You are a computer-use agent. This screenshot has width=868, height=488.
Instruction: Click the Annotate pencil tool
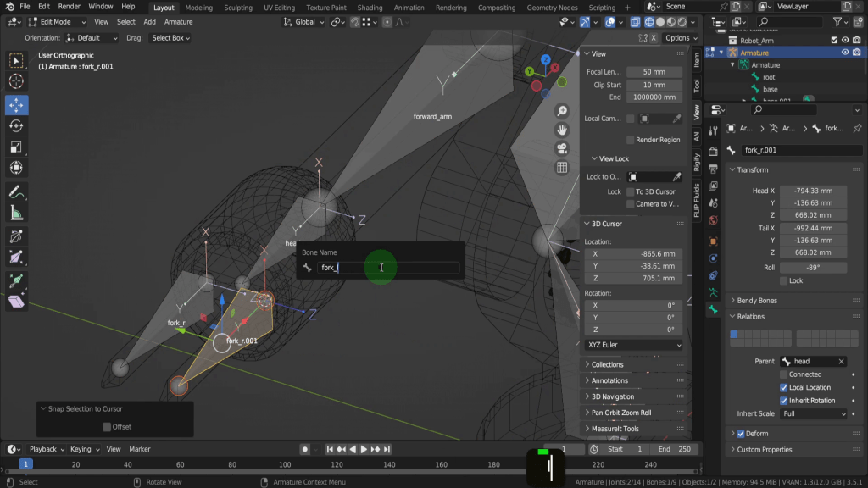pos(16,192)
